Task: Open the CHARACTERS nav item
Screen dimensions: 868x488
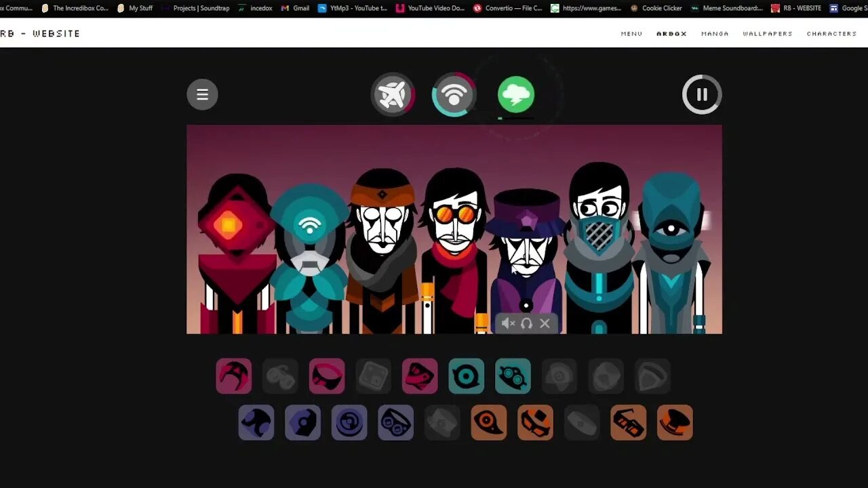Action: point(832,33)
